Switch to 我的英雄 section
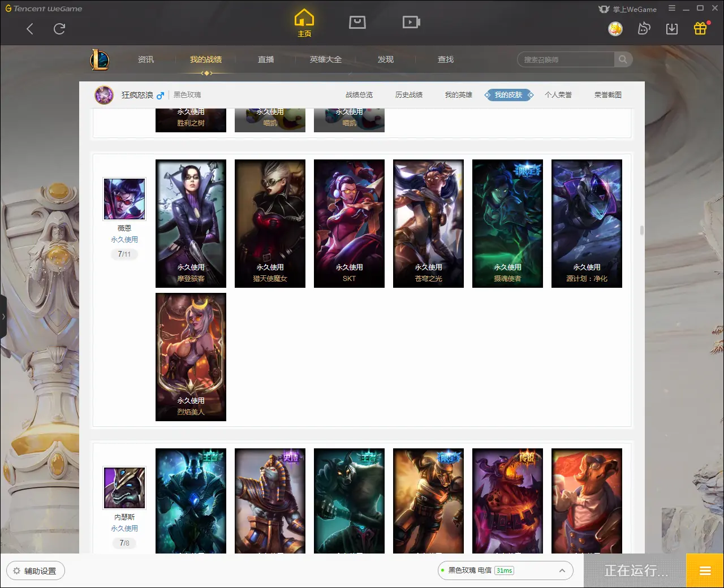724x588 pixels. (459, 95)
